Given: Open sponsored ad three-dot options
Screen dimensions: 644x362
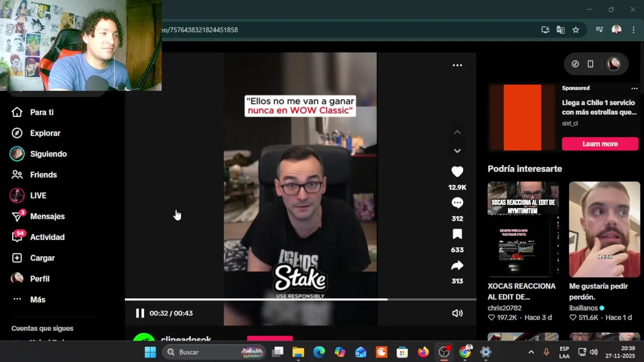Looking at the screenshot, I should tap(634, 88).
